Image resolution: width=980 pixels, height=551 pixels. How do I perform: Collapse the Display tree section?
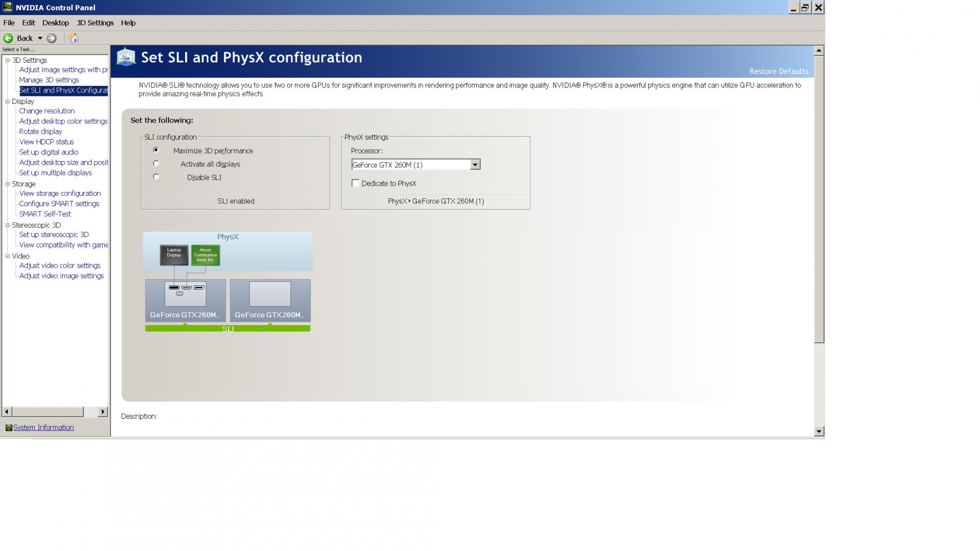pyautogui.click(x=7, y=101)
